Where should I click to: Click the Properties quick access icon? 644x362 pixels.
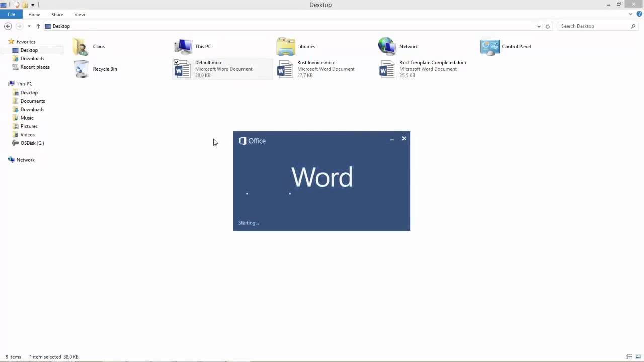(17, 5)
